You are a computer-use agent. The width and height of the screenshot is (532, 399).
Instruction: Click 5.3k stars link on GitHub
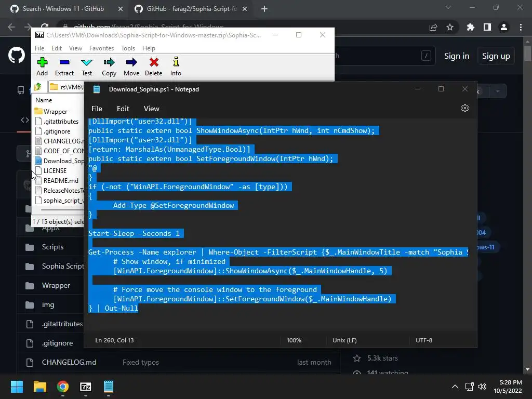(382, 358)
